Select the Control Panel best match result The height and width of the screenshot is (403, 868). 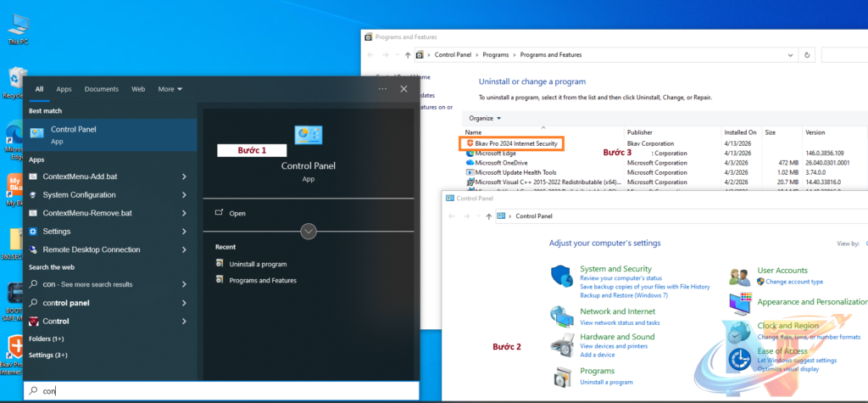pyautogui.click(x=109, y=135)
